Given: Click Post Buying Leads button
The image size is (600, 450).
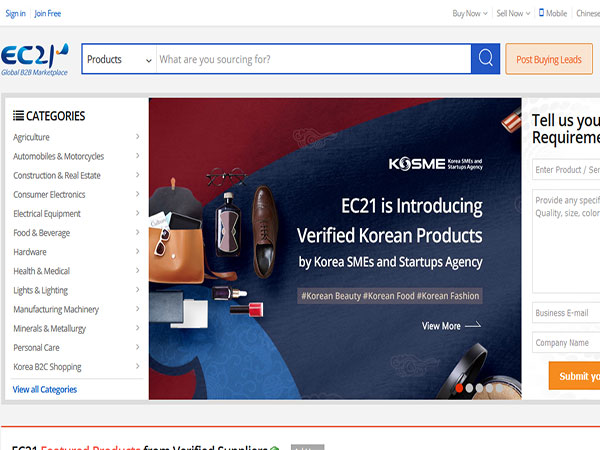Looking at the screenshot, I should pos(549,59).
